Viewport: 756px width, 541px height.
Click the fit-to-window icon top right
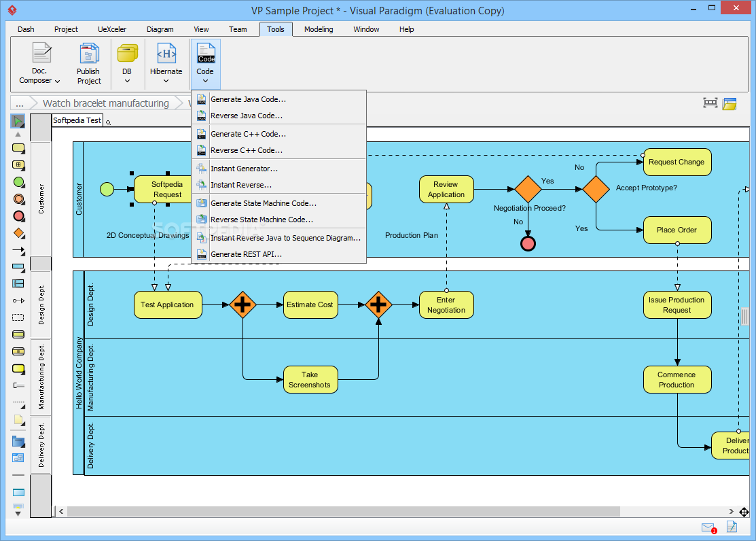tap(710, 103)
